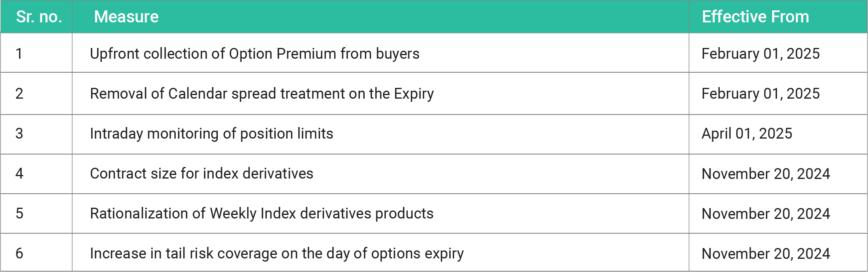Click the 'Effective From' column header
The height and width of the screenshot is (272, 868).
(x=755, y=17)
